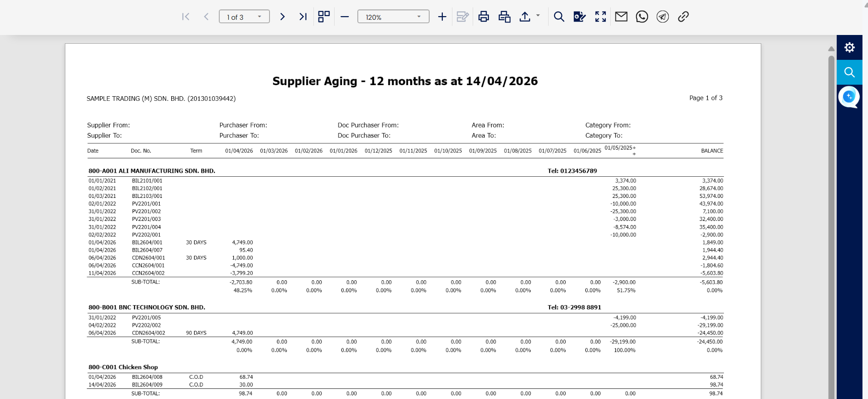Toggle full screen mode
868x399 pixels.
click(600, 17)
